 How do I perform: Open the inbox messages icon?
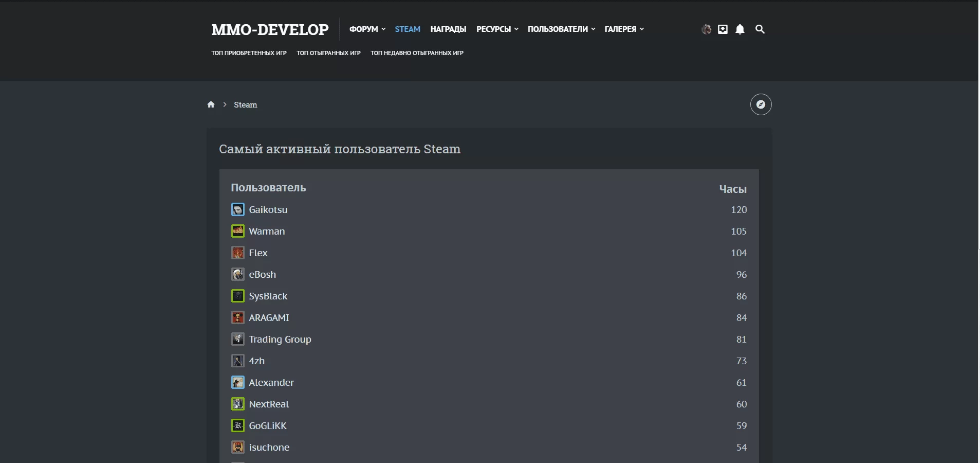[x=723, y=29]
